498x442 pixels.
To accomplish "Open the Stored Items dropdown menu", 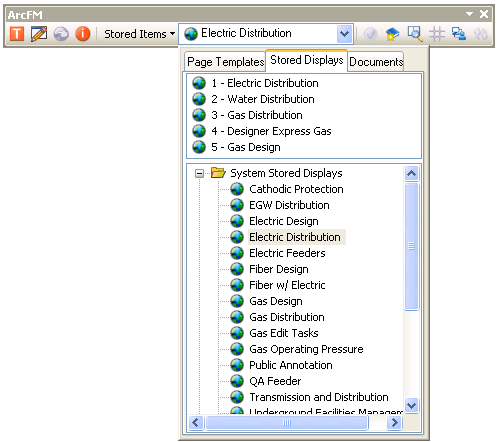I will point(140,34).
